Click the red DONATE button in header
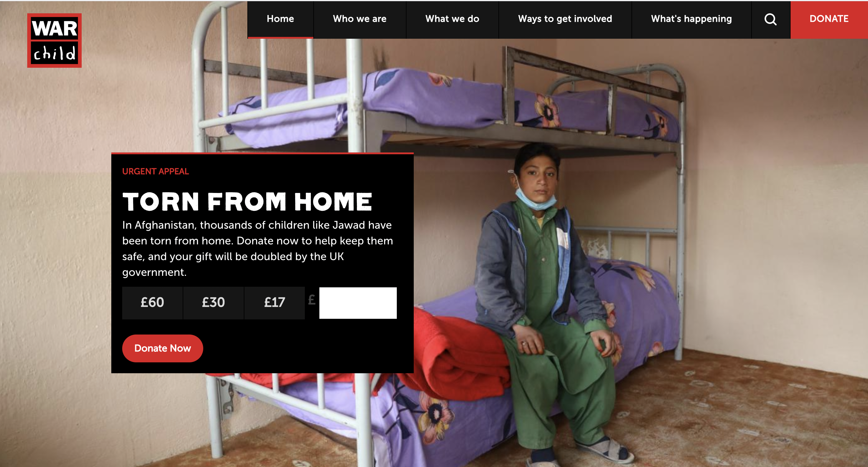This screenshot has width=868, height=467. [829, 20]
